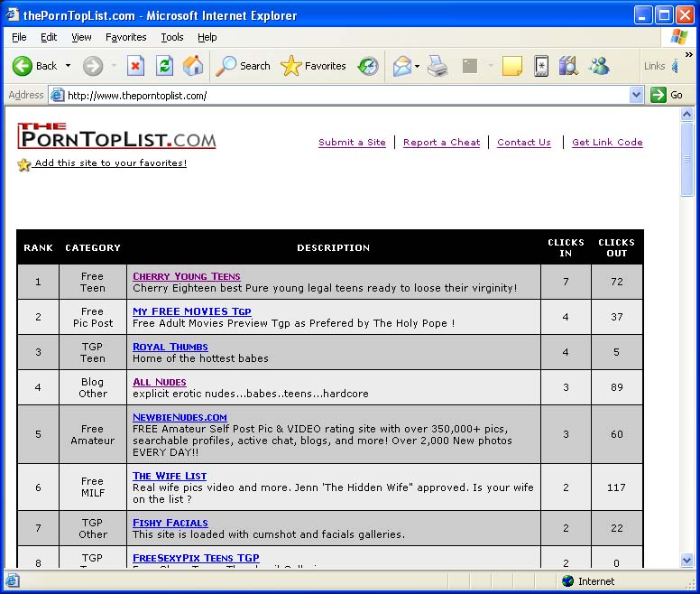Click the vertical scrollbar down arrow
Image resolution: width=700 pixels, height=594 pixels.
687,561
